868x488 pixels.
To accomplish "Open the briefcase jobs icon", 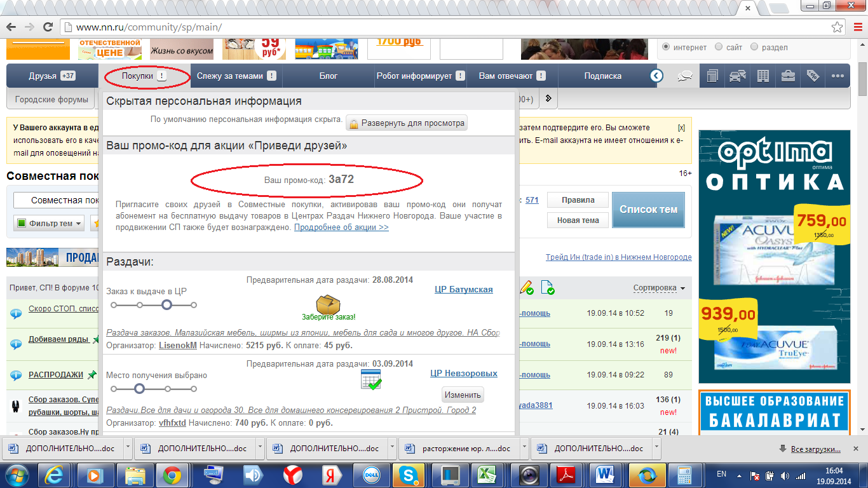I will [788, 76].
